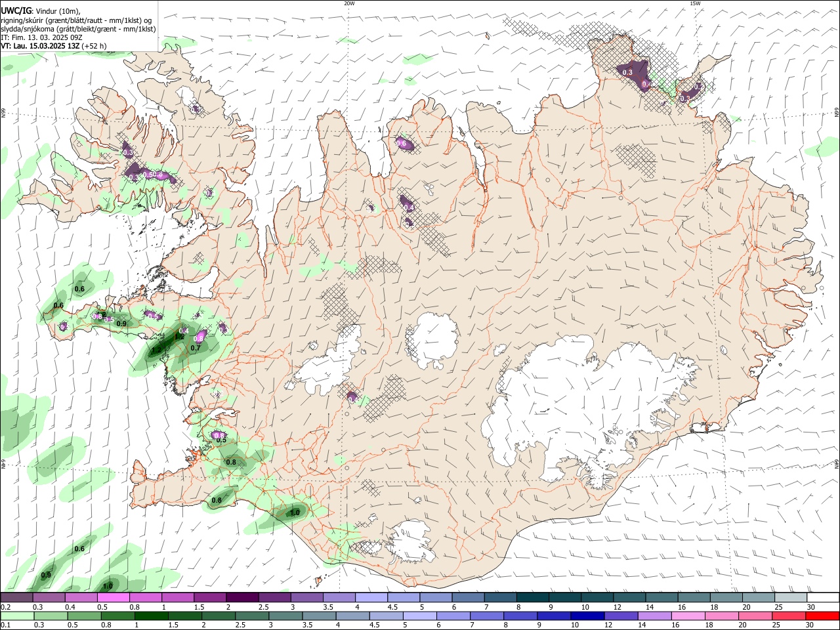Select the darkest purple swatch labeled 2
The height and width of the screenshot is (630, 840).
(x=241, y=597)
